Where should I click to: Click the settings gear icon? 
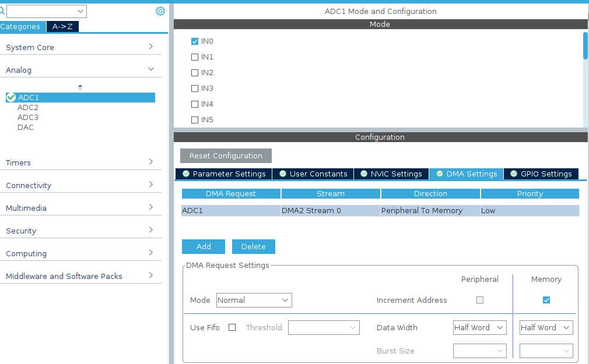click(160, 11)
